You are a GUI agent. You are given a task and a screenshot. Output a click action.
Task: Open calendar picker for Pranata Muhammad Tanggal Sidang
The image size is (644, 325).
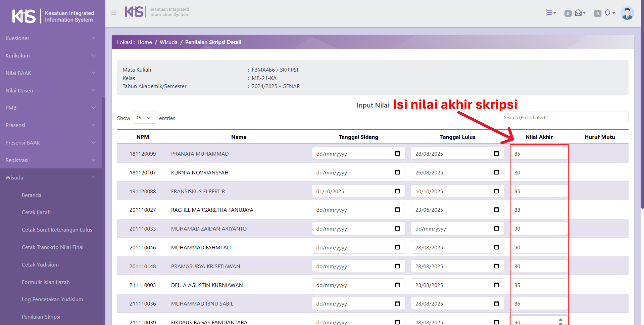point(397,154)
